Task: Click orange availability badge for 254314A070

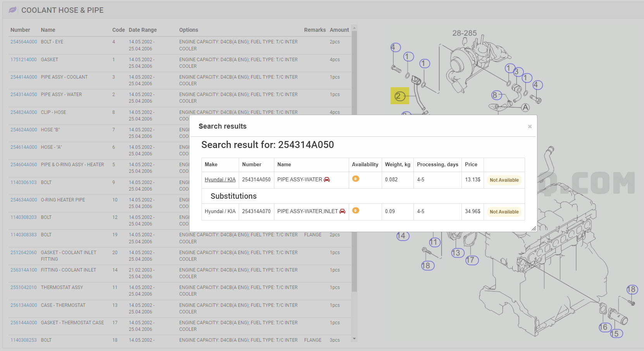Action: click(355, 210)
